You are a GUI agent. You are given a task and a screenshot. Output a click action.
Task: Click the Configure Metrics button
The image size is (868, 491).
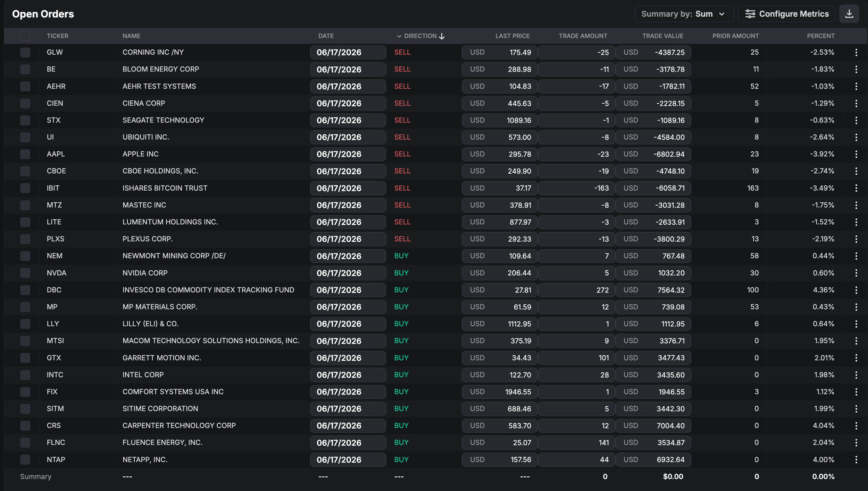point(786,14)
